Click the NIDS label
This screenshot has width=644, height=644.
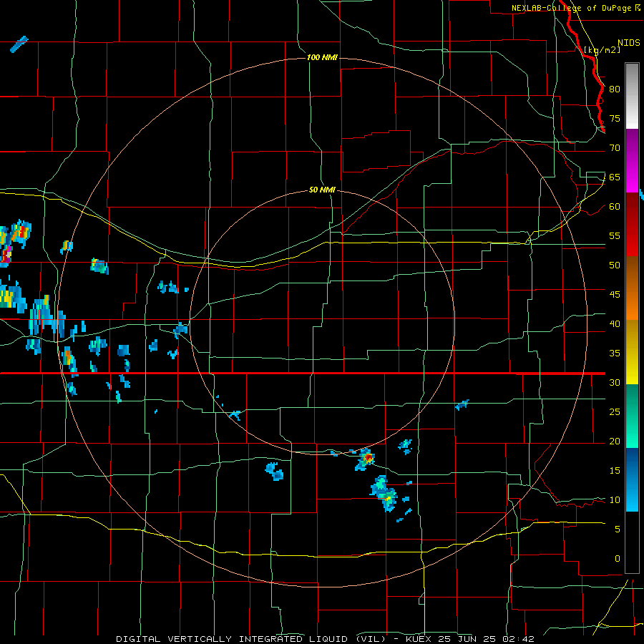click(x=629, y=43)
